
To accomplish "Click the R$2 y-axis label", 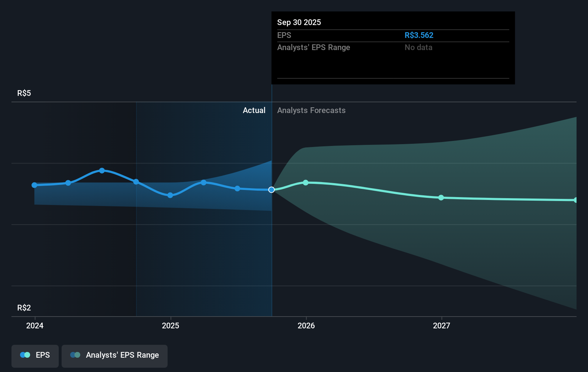I will (24, 308).
